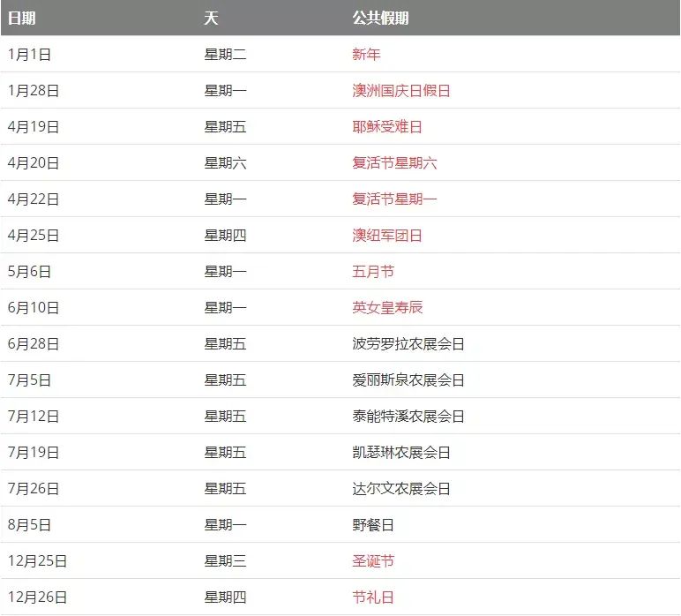The width and height of the screenshot is (681, 616).
Task: Click the 12月25日 date cell
Action: coord(37,561)
